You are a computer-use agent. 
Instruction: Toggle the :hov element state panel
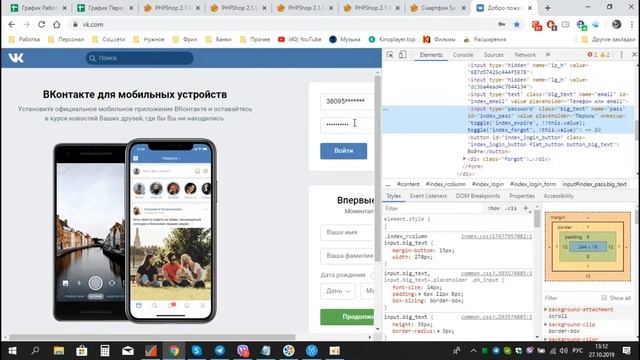493,208
